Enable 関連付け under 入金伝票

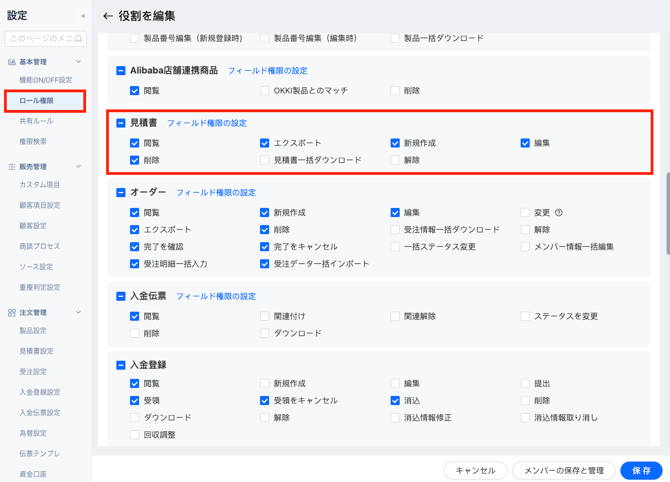coord(264,316)
